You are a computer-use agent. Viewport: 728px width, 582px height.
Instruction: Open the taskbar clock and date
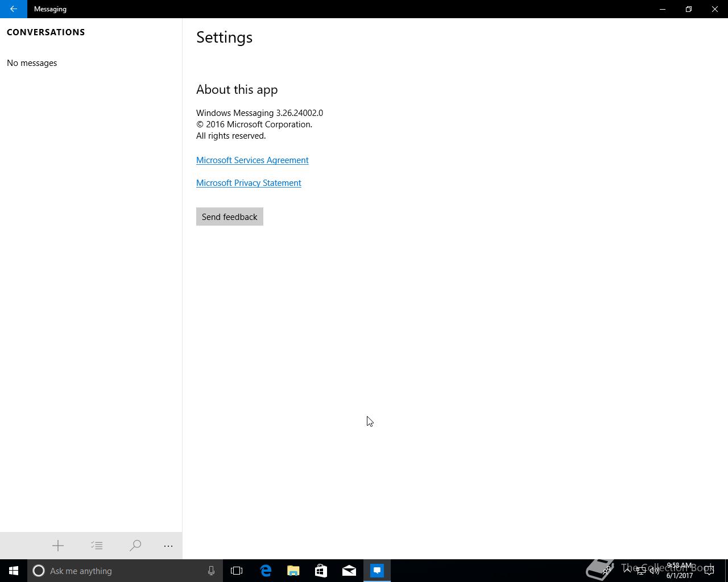click(680, 571)
